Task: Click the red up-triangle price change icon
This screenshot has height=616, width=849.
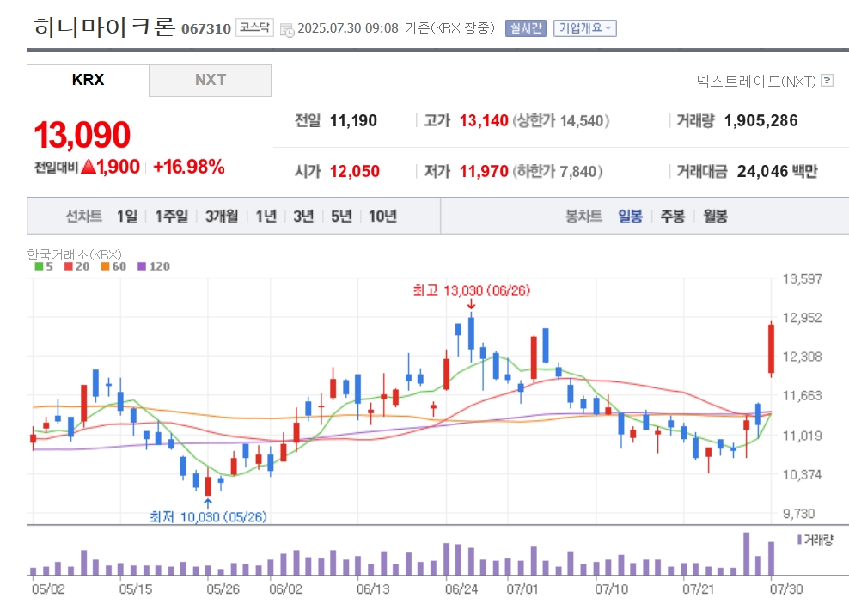Action: click(x=89, y=167)
